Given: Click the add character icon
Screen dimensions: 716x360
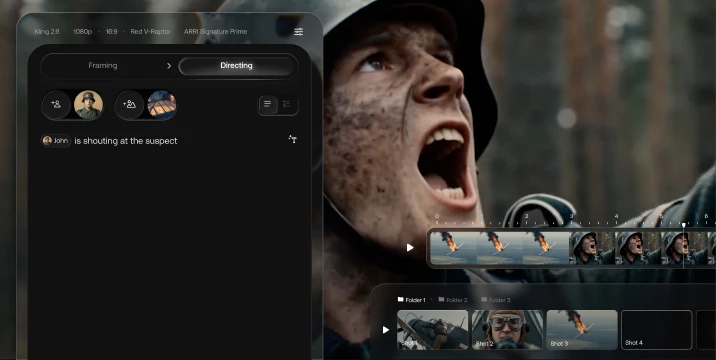Looking at the screenshot, I should 56,105.
